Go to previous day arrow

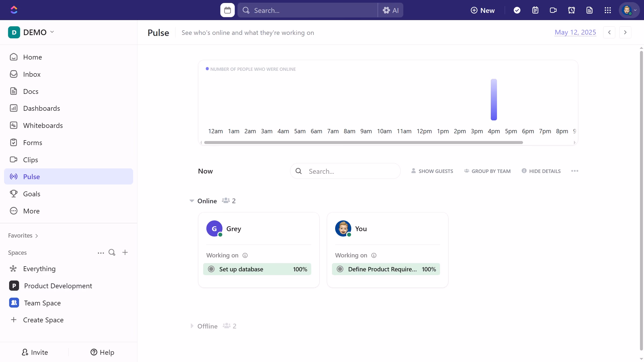[609, 32]
